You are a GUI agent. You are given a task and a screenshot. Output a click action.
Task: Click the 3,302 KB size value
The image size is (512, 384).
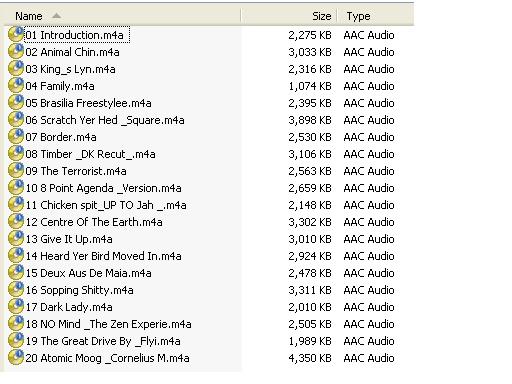click(x=310, y=222)
